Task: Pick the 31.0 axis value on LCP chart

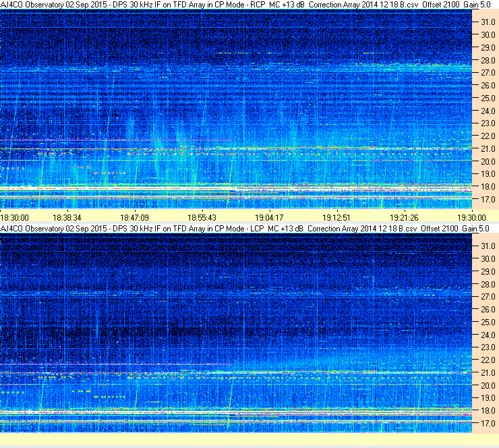Action: coord(488,246)
